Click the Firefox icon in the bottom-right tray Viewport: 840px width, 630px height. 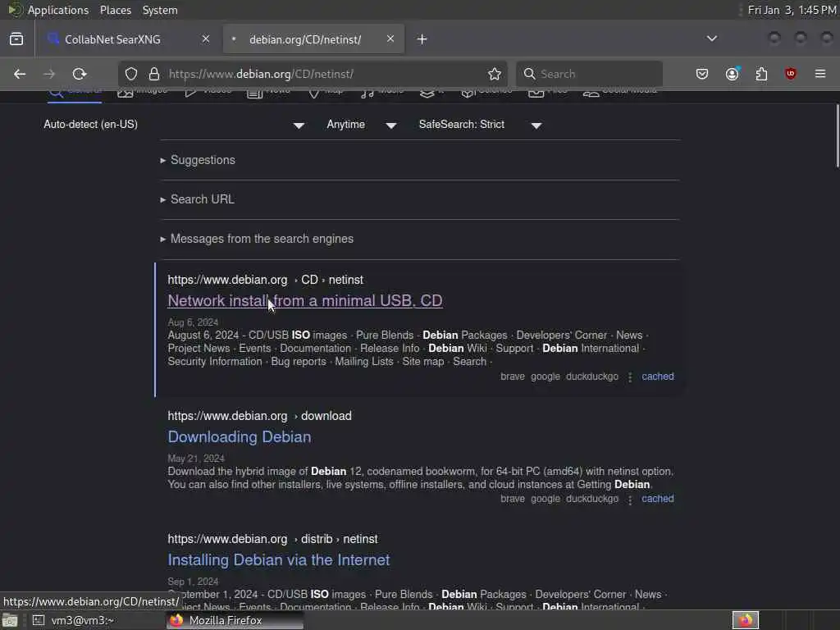tap(745, 620)
